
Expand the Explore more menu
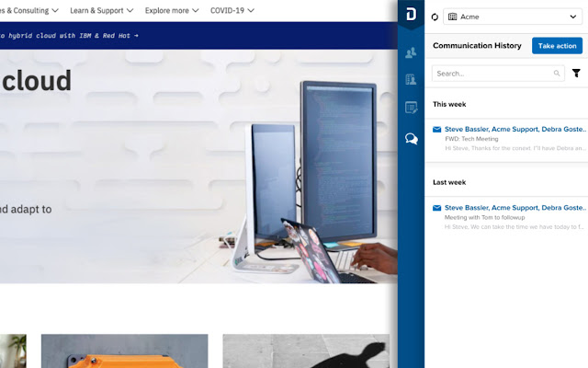pyautogui.click(x=172, y=10)
